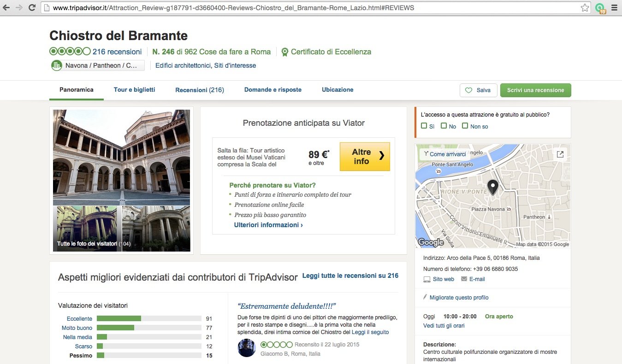Image resolution: width=622 pixels, height=364 pixels.
Task: Check the Non so checkbox
Action: click(465, 126)
